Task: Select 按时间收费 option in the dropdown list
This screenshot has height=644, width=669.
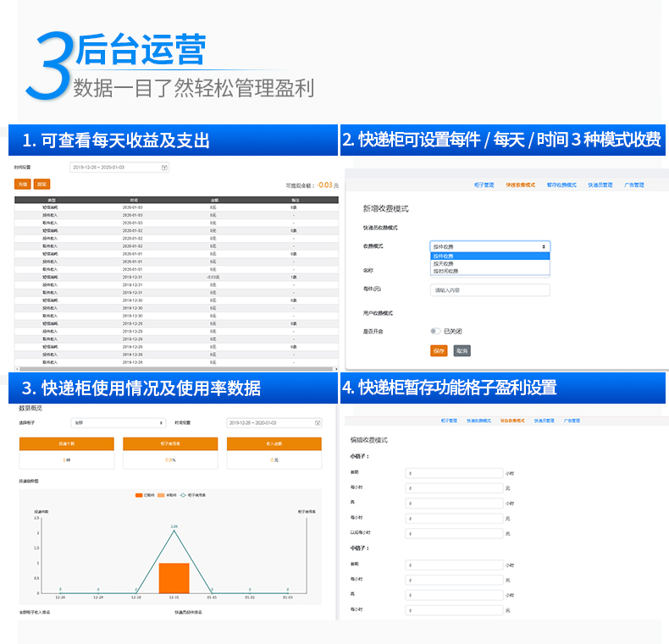Action: pos(446,271)
